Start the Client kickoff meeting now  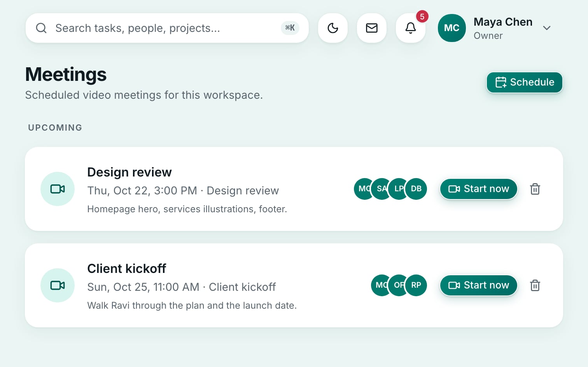(x=479, y=285)
